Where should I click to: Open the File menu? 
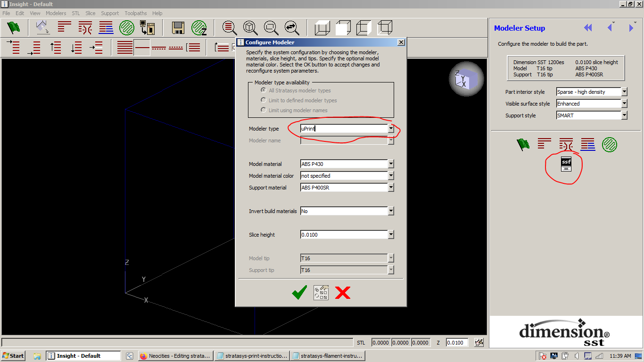(7, 13)
